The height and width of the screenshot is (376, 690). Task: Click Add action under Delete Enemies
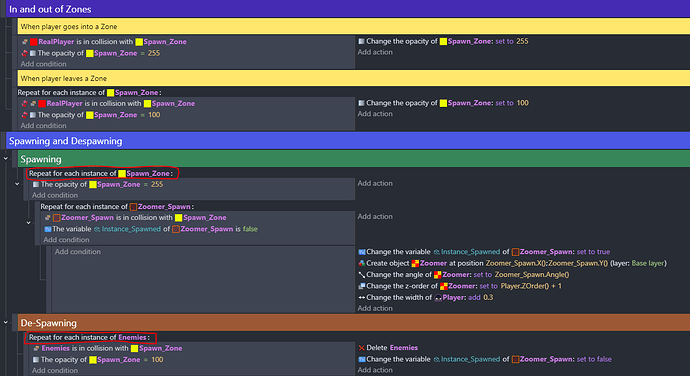click(375, 370)
